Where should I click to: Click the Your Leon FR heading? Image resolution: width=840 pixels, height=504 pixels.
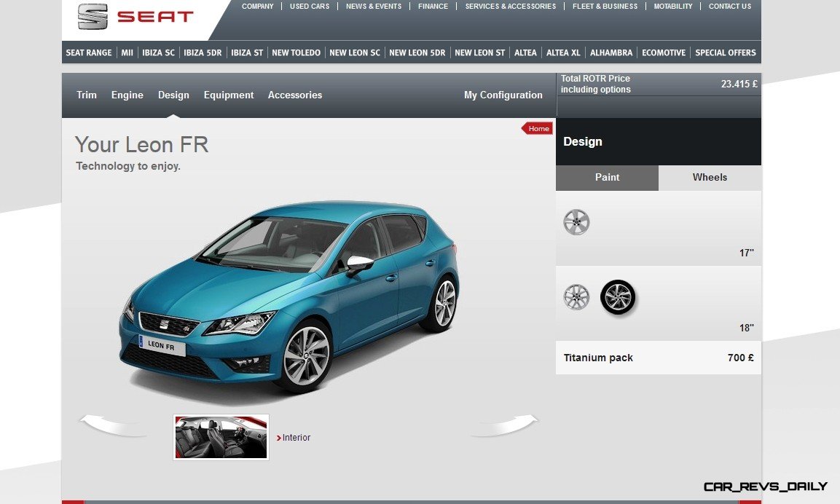(x=142, y=145)
